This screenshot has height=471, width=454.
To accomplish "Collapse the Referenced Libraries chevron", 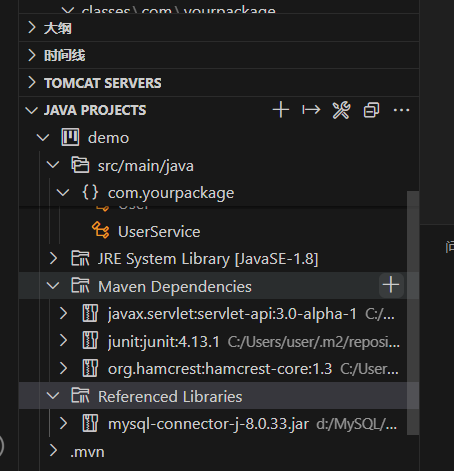I will click(53, 396).
